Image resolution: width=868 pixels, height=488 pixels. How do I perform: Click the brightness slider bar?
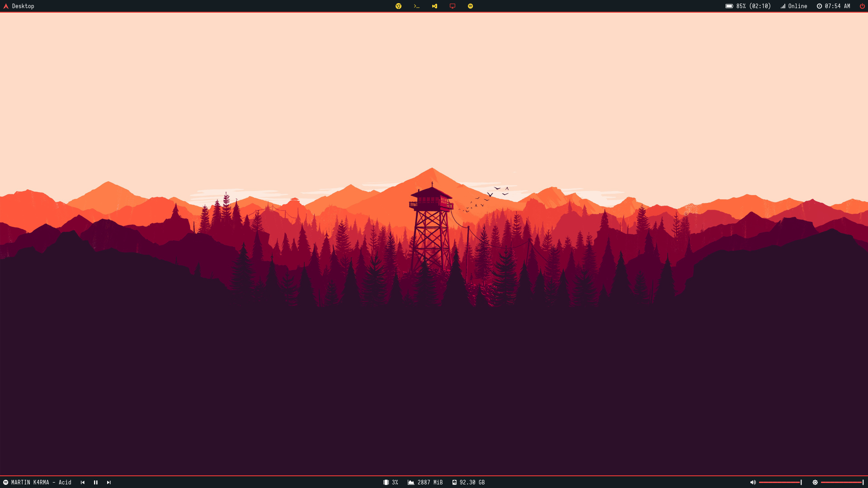[x=842, y=483]
